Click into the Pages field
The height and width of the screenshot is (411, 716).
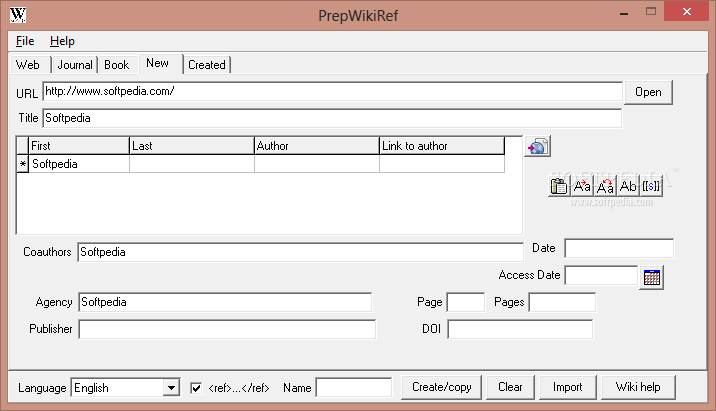[562, 302]
